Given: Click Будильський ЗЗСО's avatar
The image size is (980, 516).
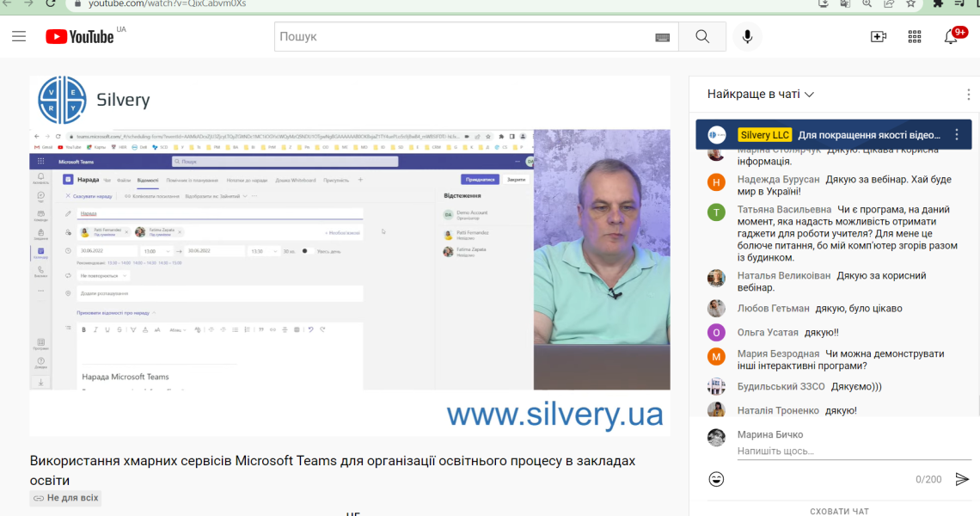Looking at the screenshot, I should pyautogui.click(x=716, y=386).
